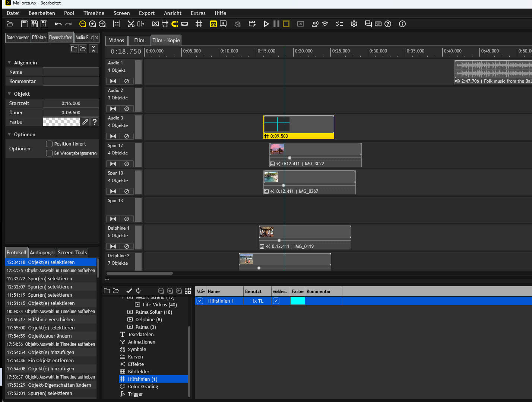The height and width of the screenshot is (402, 532).
Task: Collapse the Objekt properties section
Action: (x=9, y=94)
